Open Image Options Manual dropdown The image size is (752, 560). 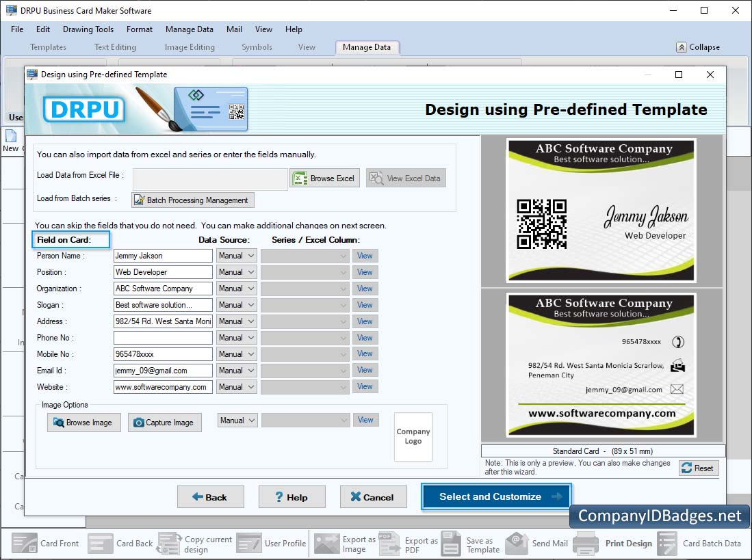237,421
